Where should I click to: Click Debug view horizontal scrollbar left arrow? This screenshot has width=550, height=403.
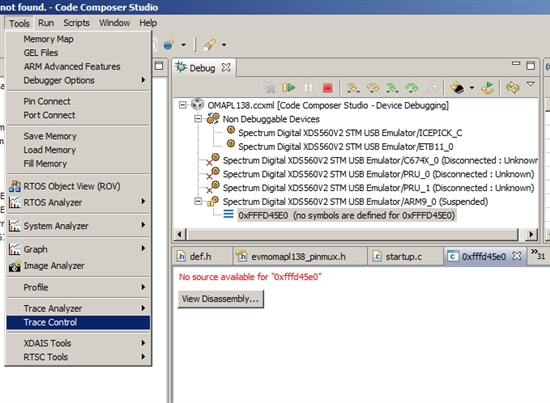point(180,234)
